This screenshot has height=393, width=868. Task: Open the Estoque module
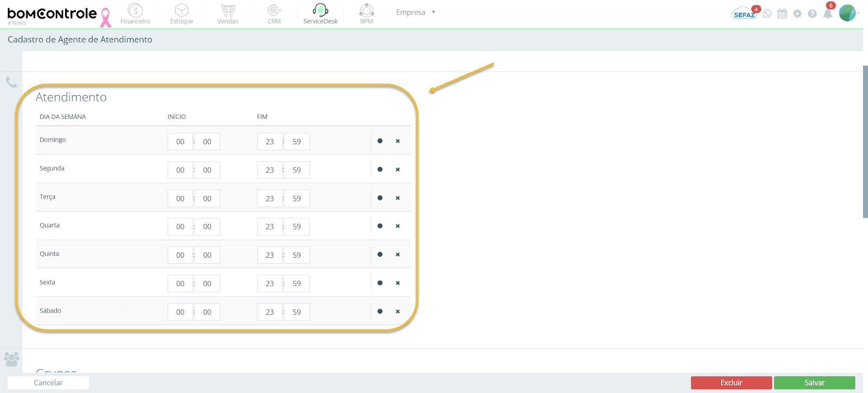pos(182,14)
